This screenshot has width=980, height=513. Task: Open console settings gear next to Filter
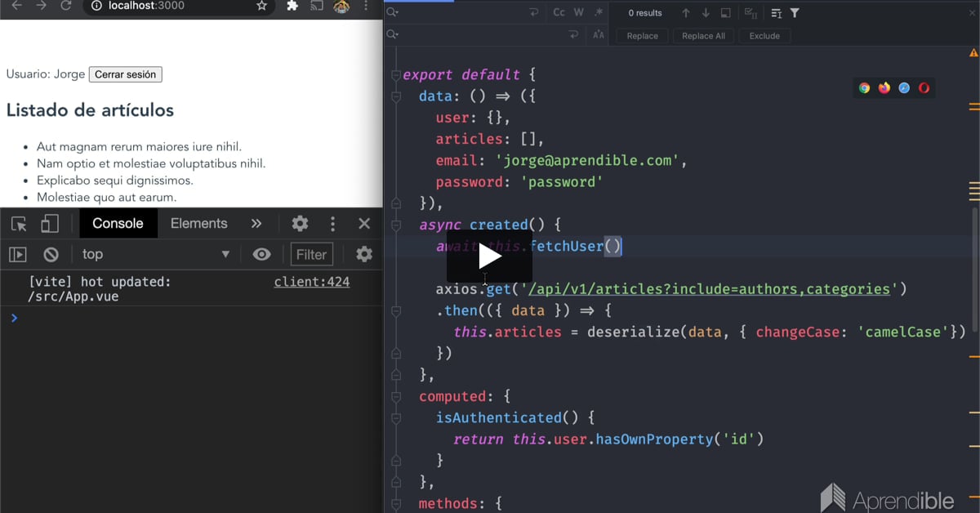pyautogui.click(x=364, y=254)
